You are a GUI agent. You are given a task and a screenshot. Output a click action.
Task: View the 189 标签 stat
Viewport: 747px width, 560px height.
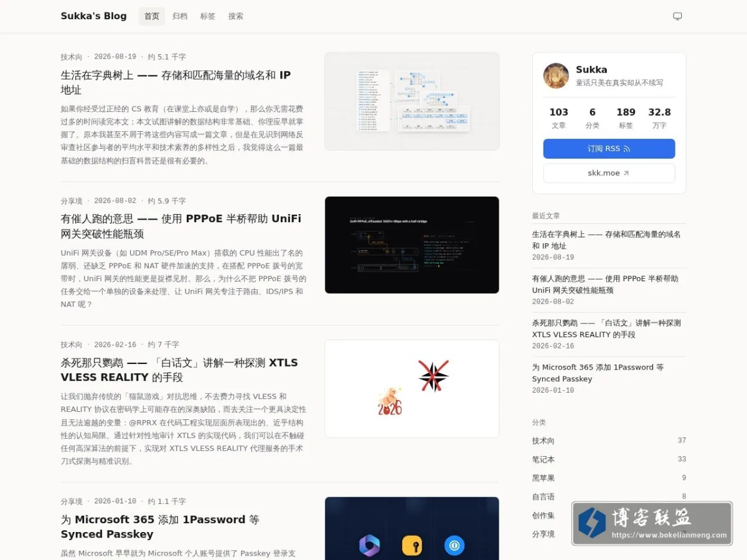click(x=626, y=118)
